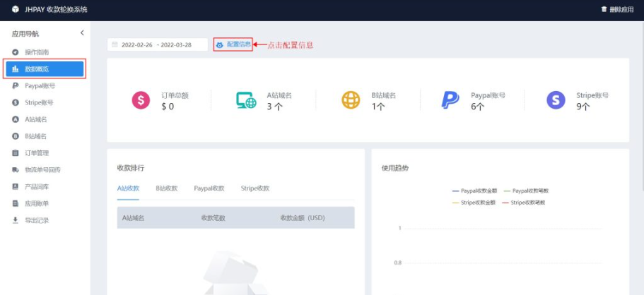
Task: Click the 3 个 A站域名 count
Action: pyautogui.click(x=275, y=107)
